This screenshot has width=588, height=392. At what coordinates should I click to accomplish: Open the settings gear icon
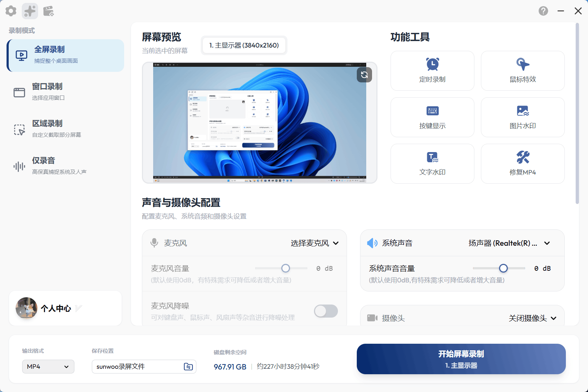[11, 11]
